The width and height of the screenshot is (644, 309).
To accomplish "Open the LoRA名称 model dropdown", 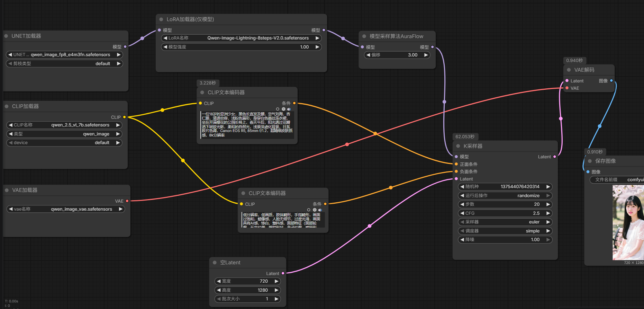I will (x=241, y=38).
